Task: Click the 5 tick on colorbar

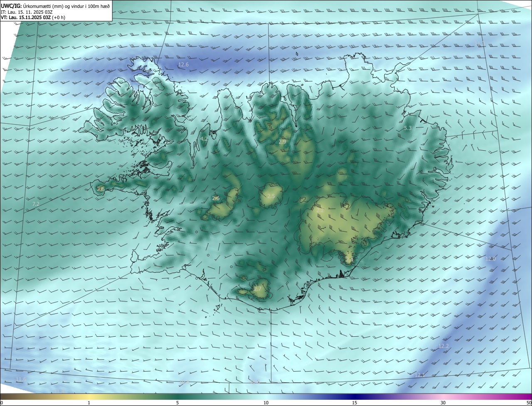Action: 177,403
